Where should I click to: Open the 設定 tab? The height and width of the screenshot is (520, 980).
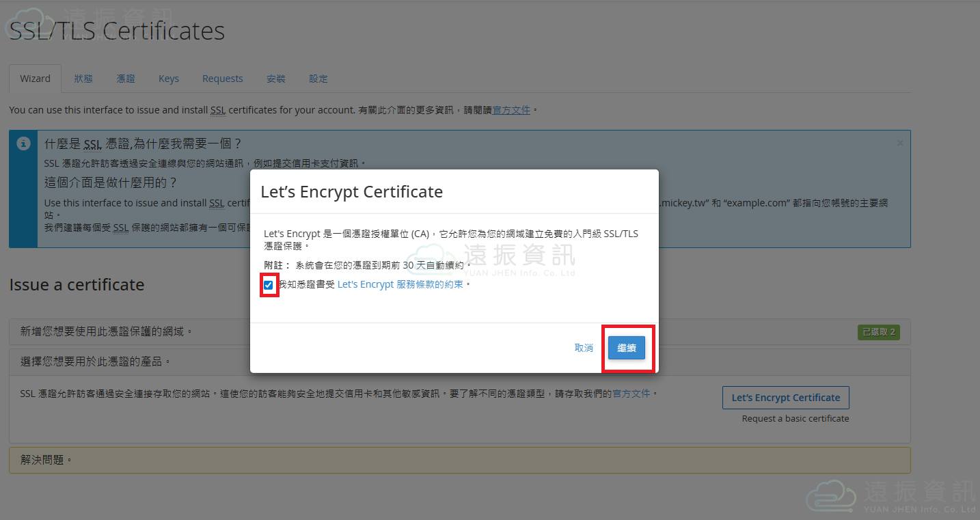click(x=318, y=79)
